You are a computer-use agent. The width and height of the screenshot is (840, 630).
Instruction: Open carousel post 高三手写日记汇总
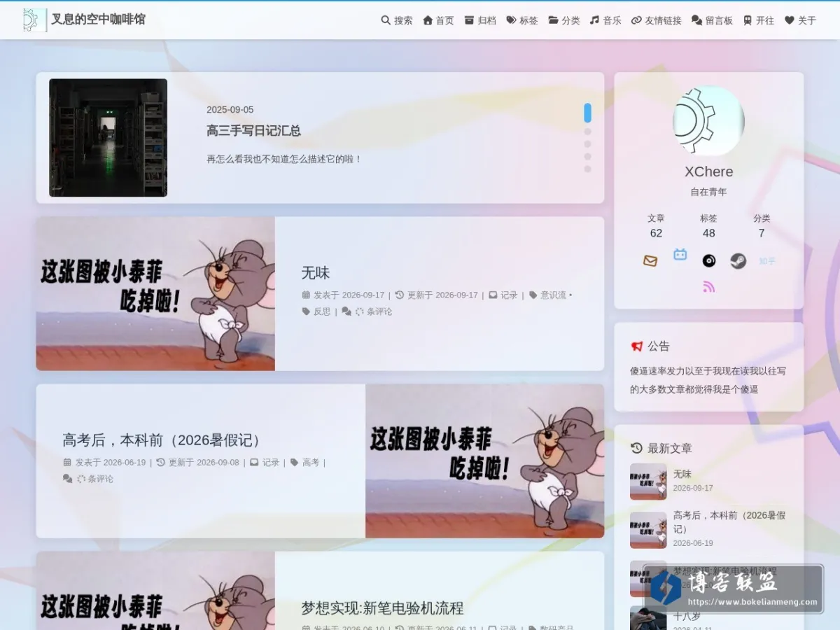tap(253, 131)
